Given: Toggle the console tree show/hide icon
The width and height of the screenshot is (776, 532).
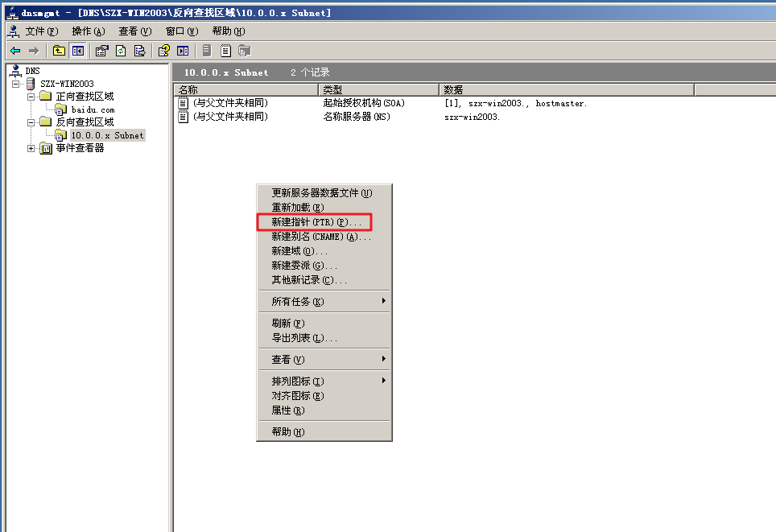Looking at the screenshot, I should [x=78, y=51].
